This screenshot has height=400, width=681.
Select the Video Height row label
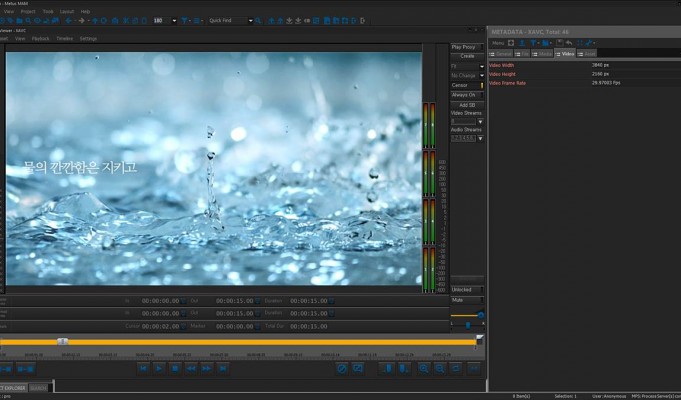click(502, 74)
